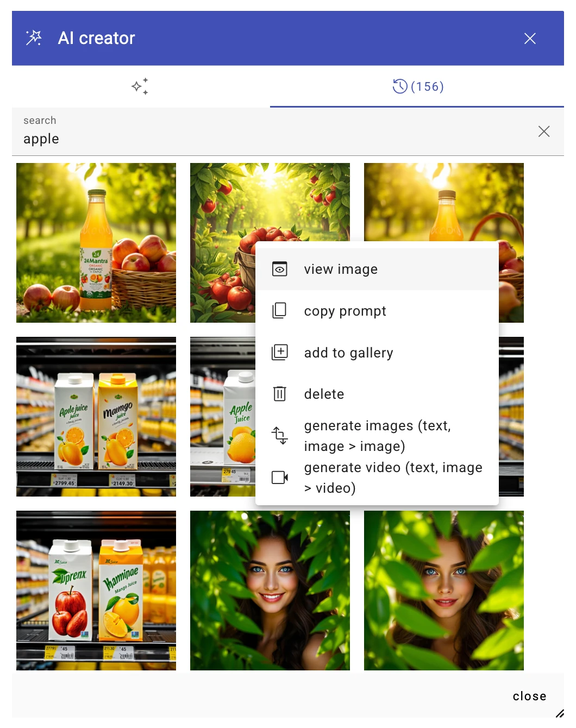Image resolution: width=576 pixels, height=728 pixels.
Task: Select the Apple Juice and Mango carton thumbnail
Action: click(x=96, y=417)
